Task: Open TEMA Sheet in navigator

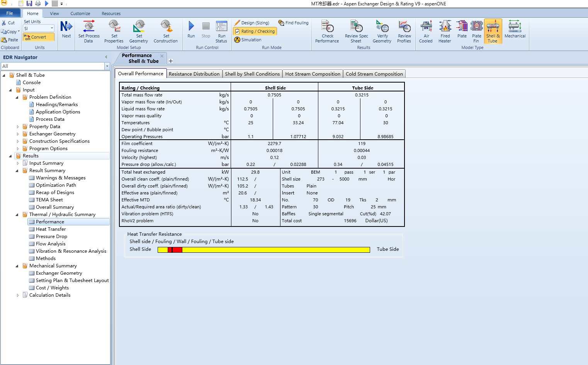Action: pos(49,200)
